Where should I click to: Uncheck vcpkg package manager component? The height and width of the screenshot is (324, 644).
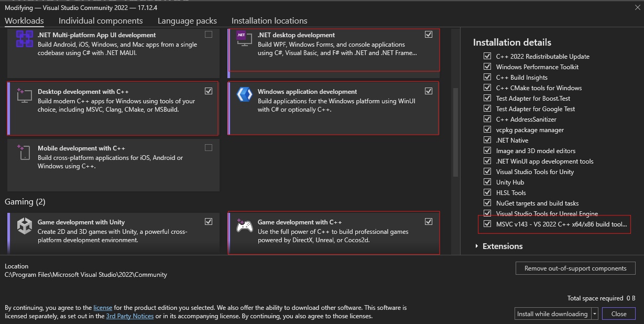pos(487,129)
